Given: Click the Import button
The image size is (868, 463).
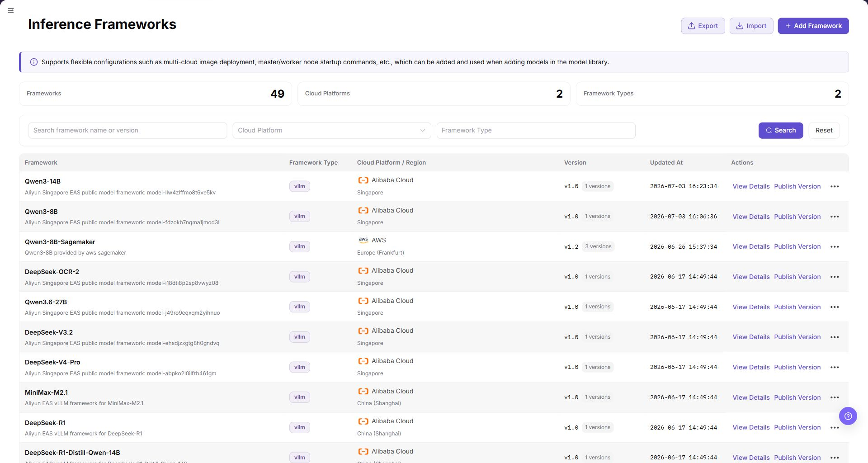Looking at the screenshot, I should click(x=751, y=26).
